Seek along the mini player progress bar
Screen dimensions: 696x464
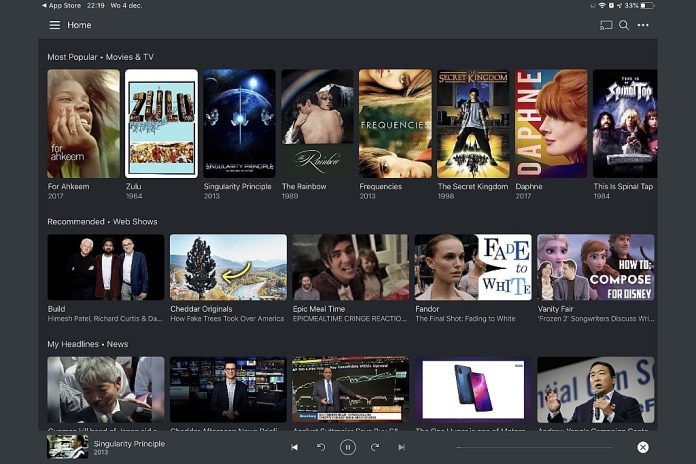click(x=535, y=447)
